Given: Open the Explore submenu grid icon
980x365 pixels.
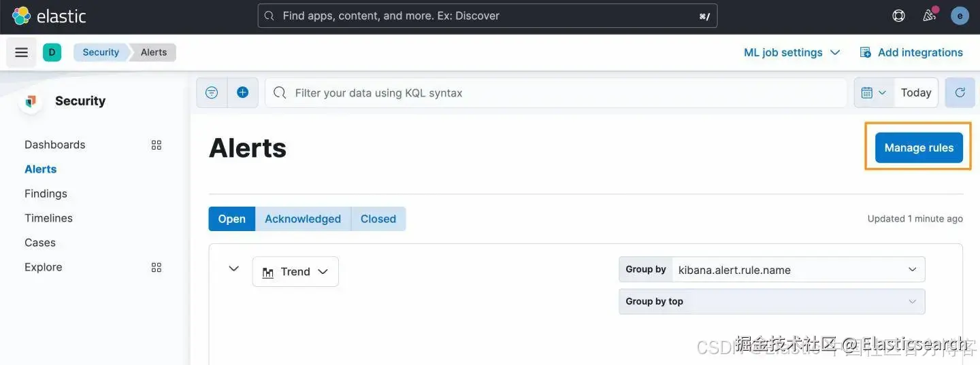Looking at the screenshot, I should (x=157, y=267).
